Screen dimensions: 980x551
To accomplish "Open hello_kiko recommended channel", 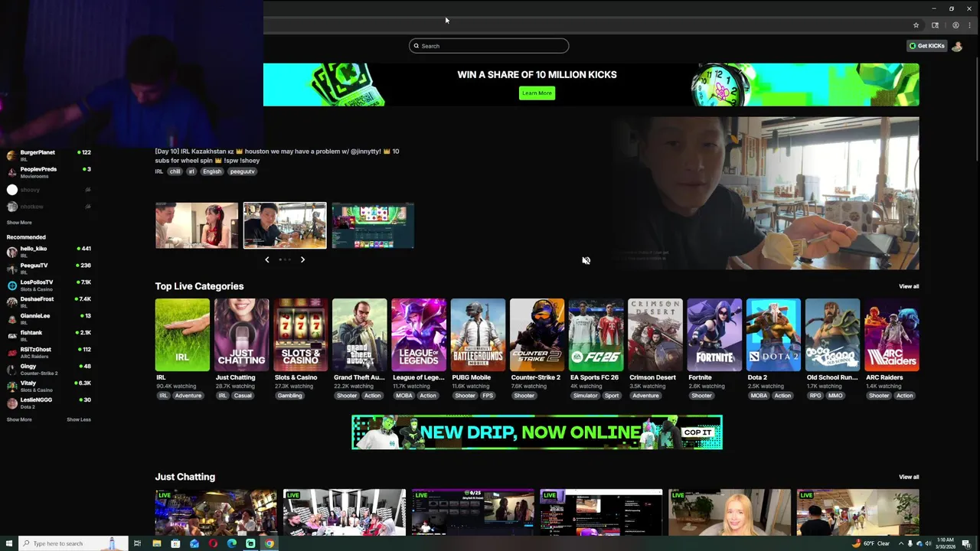I will coord(49,252).
